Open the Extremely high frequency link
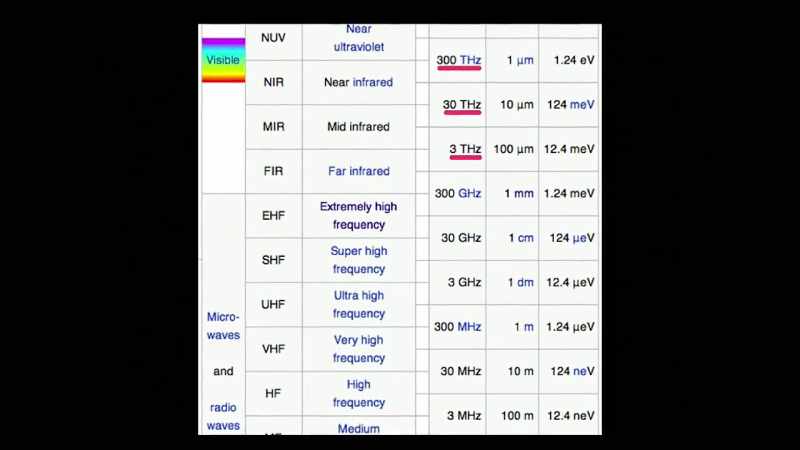Screen dimensions: 800x450 359,215
